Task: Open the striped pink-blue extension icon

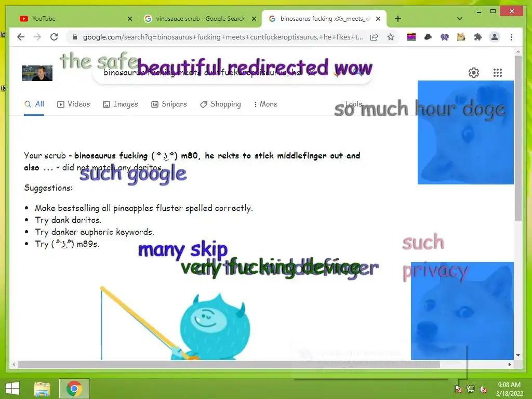Action: (x=411, y=37)
